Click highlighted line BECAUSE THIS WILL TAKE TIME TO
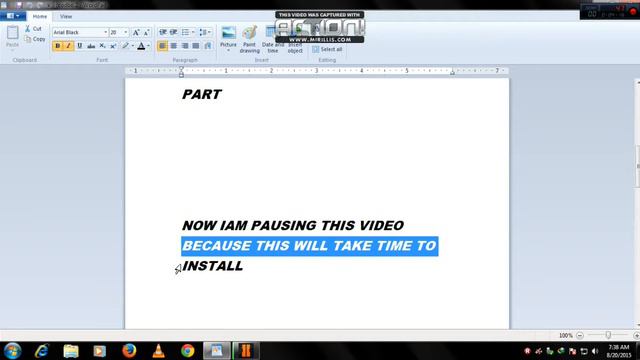Image resolution: width=640 pixels, height=360 pixels. pyautogui.click(x=310, y=246)
